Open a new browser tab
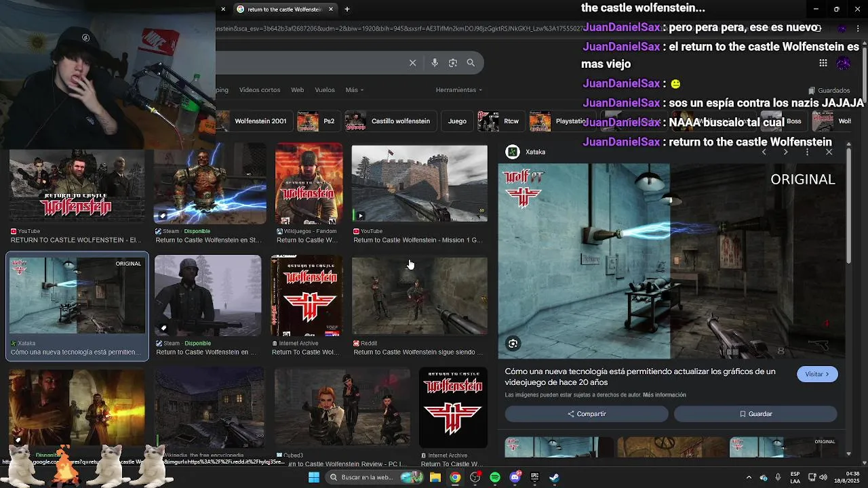This screenshot has height=488, width=868. click(347, 9)
